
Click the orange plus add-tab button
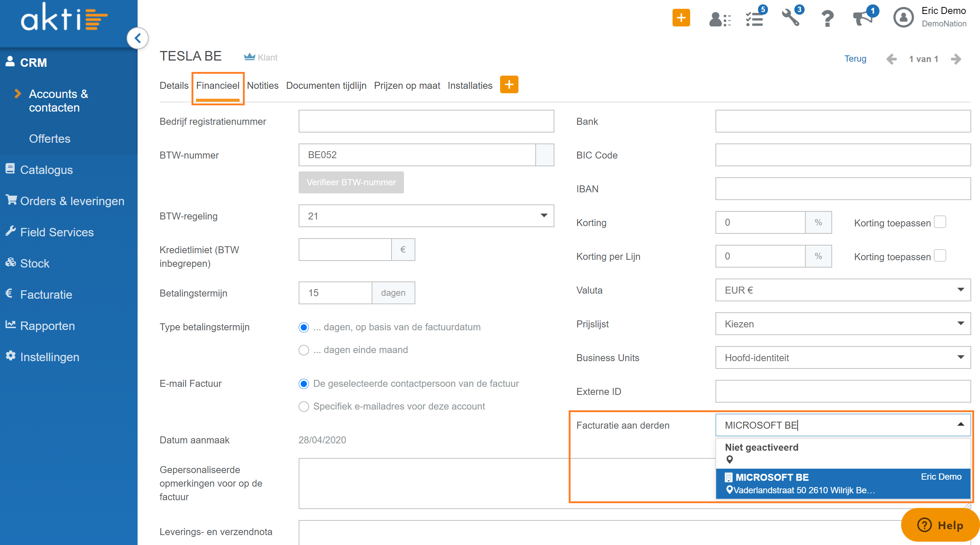point(509,84)
